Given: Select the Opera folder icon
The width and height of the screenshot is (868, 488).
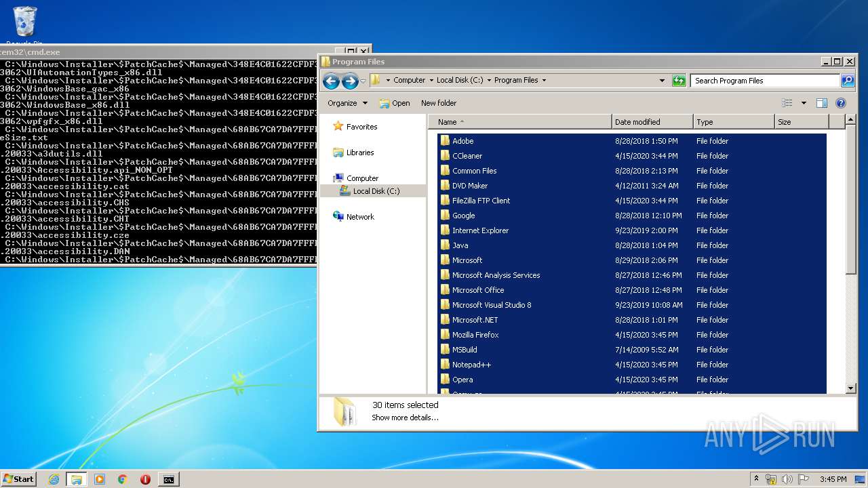Looking at the screenshot, I should coord(445,380).
